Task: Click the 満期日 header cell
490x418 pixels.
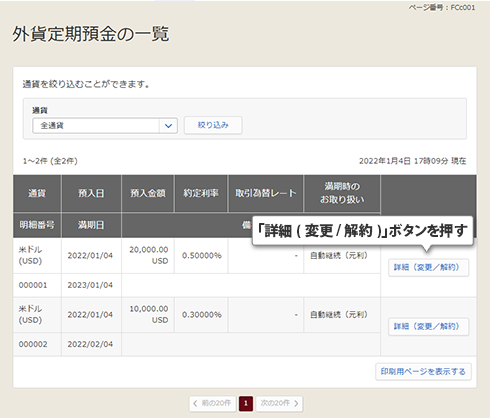Action: click(91, 225)
